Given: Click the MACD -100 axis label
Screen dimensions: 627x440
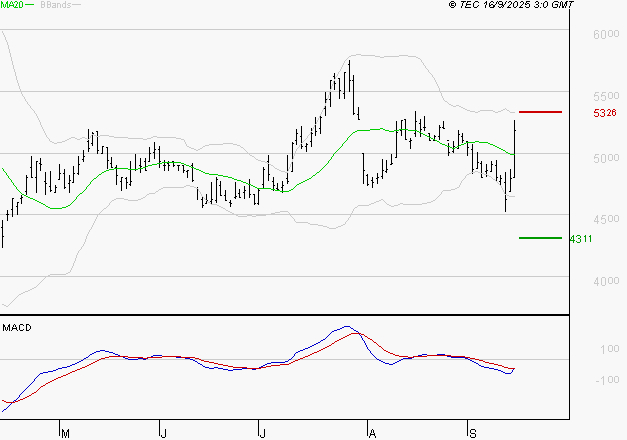Looking at the screenshot, I should point(607,380).
